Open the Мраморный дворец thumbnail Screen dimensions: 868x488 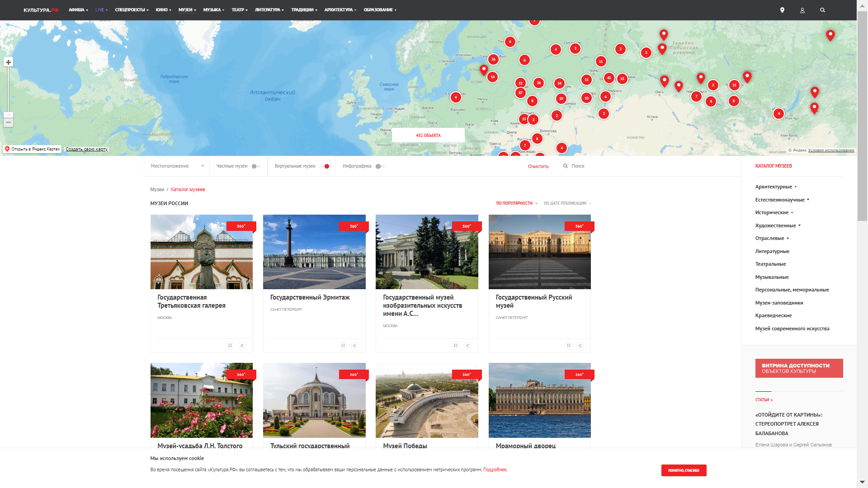point(539,400)
